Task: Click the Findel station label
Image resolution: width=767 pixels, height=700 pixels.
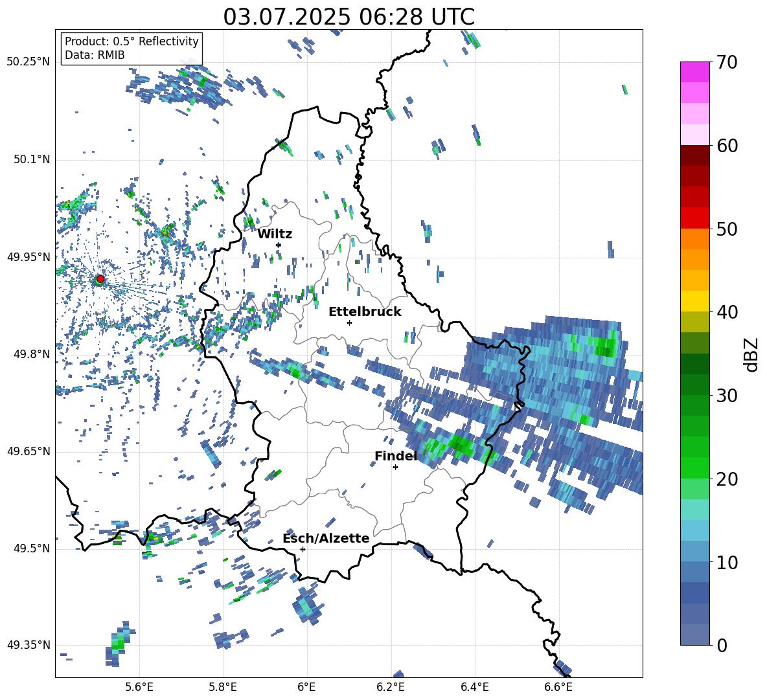Action: [x=396, y=456]
